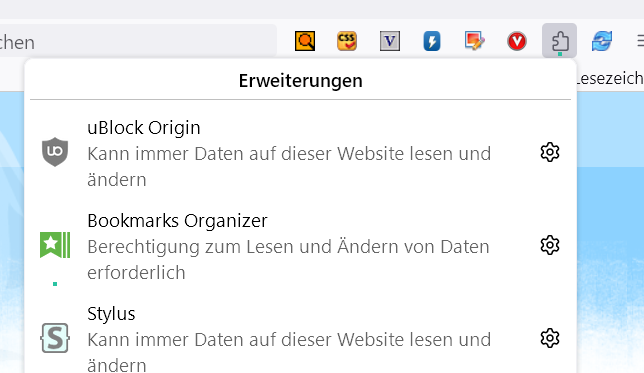Click the green Bookmarks Organizer icon

click(55, 245)
